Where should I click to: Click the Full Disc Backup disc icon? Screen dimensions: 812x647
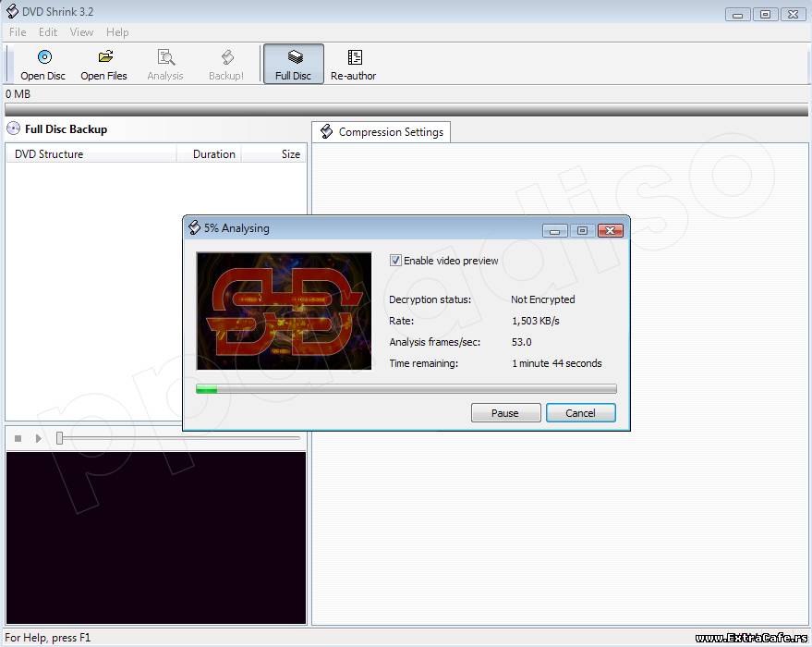click(14, 128)
